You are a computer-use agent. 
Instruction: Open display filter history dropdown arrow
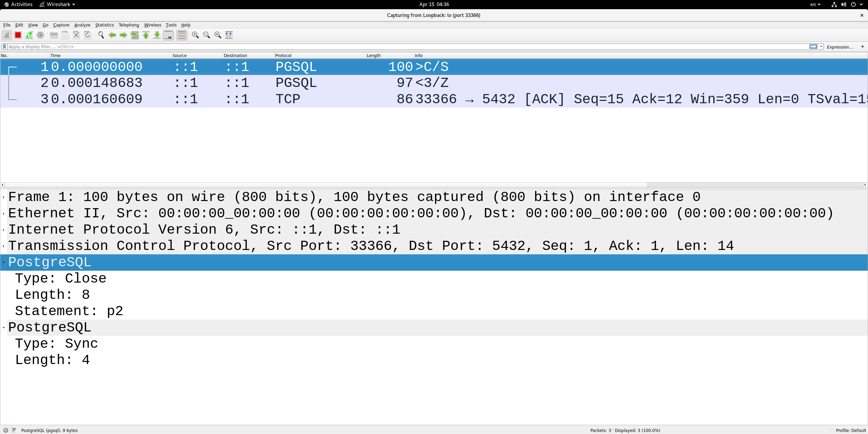(821, 47)
